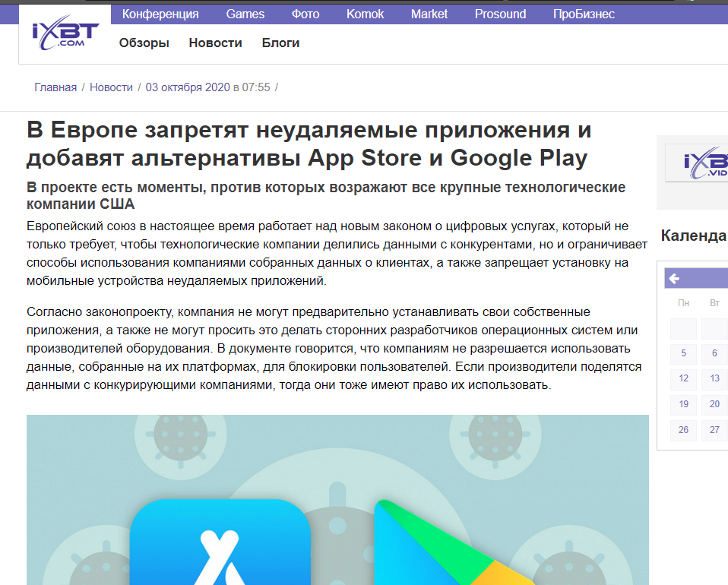Open the ПроБизнес top menu item
The image size is (728, 585).
pyautogui.click(x=584, y=14)
